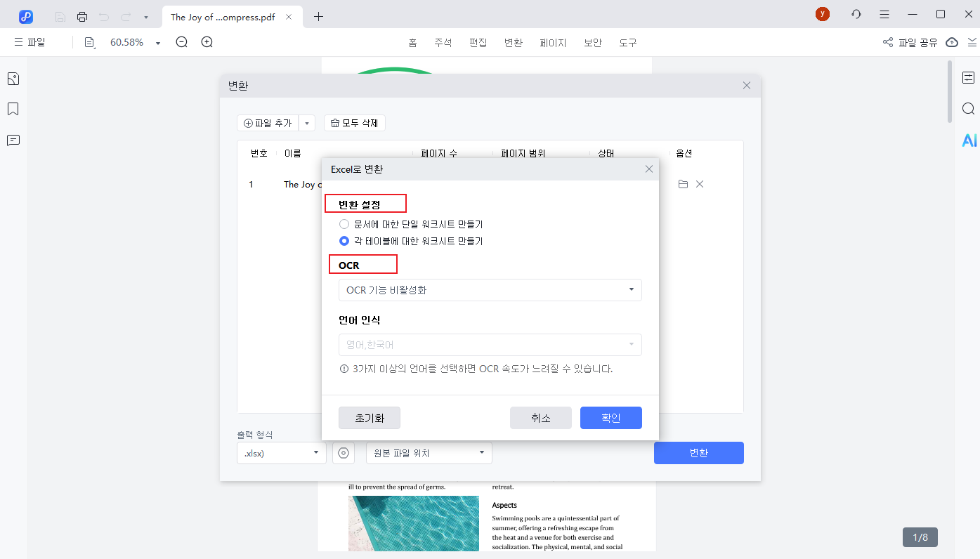This screenshot has width=980, height=559.
Task: Select single worksheet for document option
Action: pos(344,224)
